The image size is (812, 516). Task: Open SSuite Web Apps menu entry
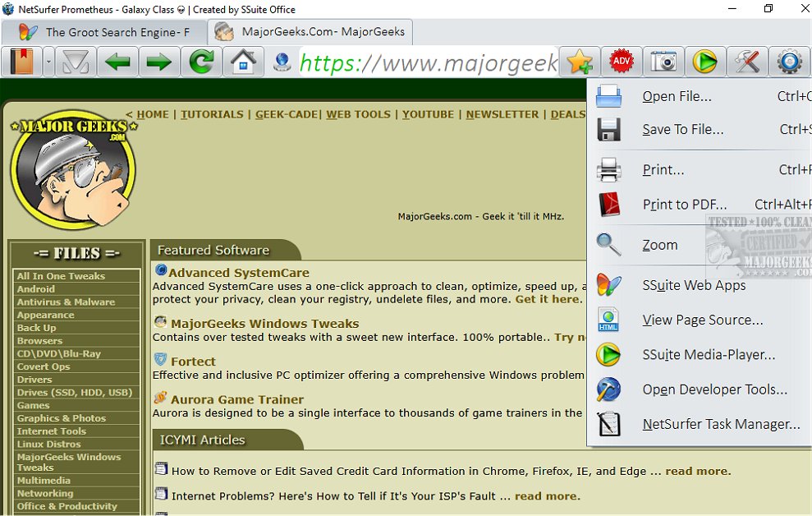(x=700, y=285)
